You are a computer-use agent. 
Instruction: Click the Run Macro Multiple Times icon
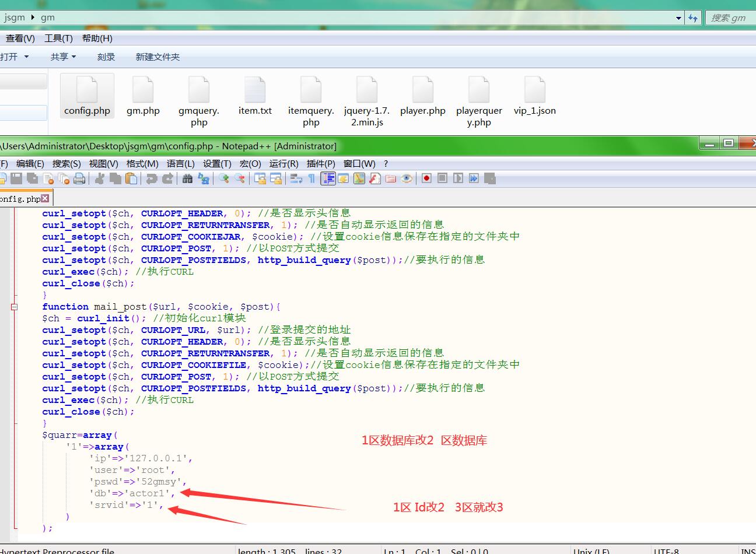pos(474,178)
